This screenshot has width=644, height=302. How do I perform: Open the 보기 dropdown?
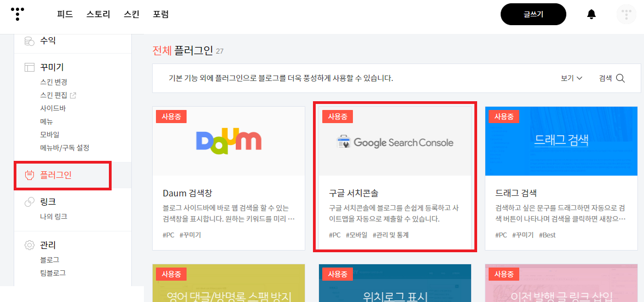572,78
